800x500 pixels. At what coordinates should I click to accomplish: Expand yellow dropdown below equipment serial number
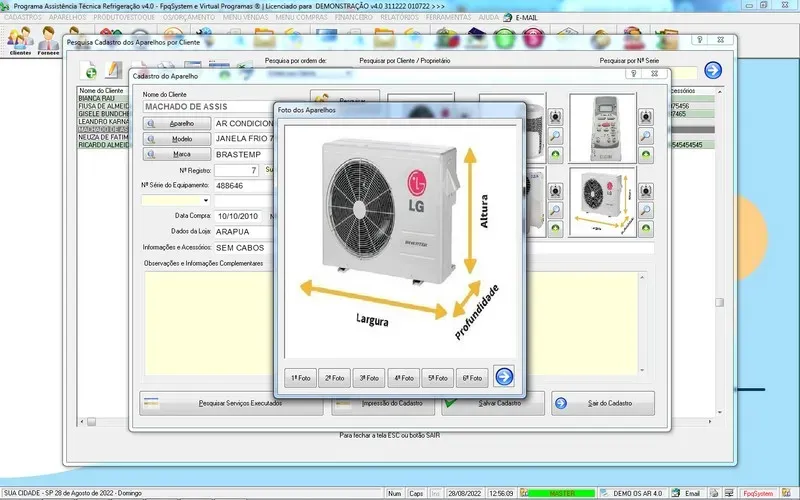(x=205, y=200)
